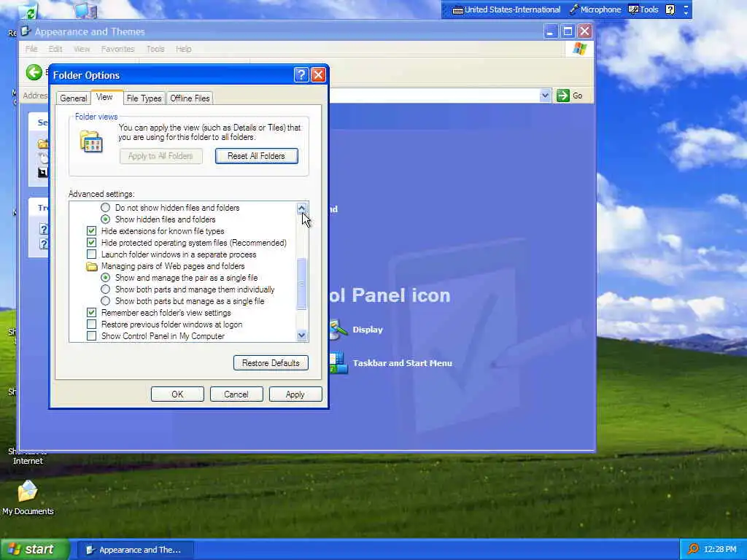Click the Reset All Folders button
Image resolution: width=747 pixels, height=560 pixels.
pos(256,156)
